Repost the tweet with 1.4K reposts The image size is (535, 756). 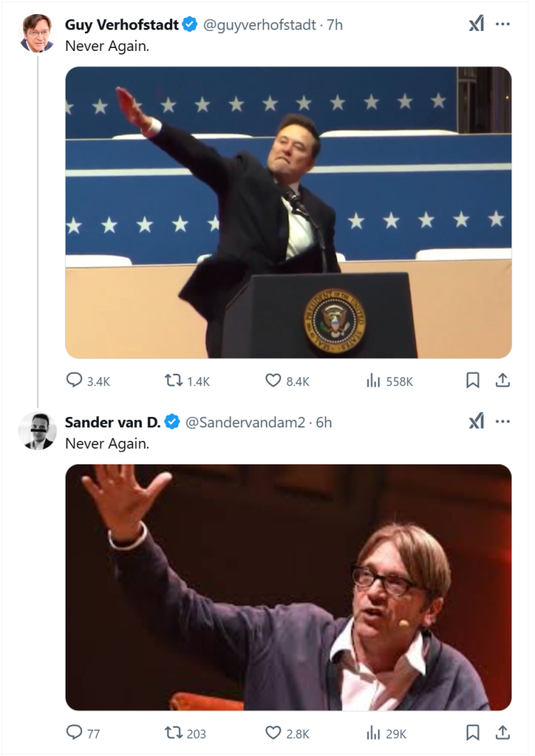173,380
